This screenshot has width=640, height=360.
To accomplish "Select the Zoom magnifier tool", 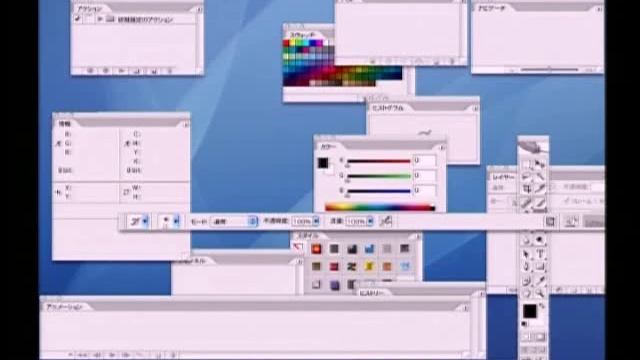I will pyautogui.click(x=540, y=293).
